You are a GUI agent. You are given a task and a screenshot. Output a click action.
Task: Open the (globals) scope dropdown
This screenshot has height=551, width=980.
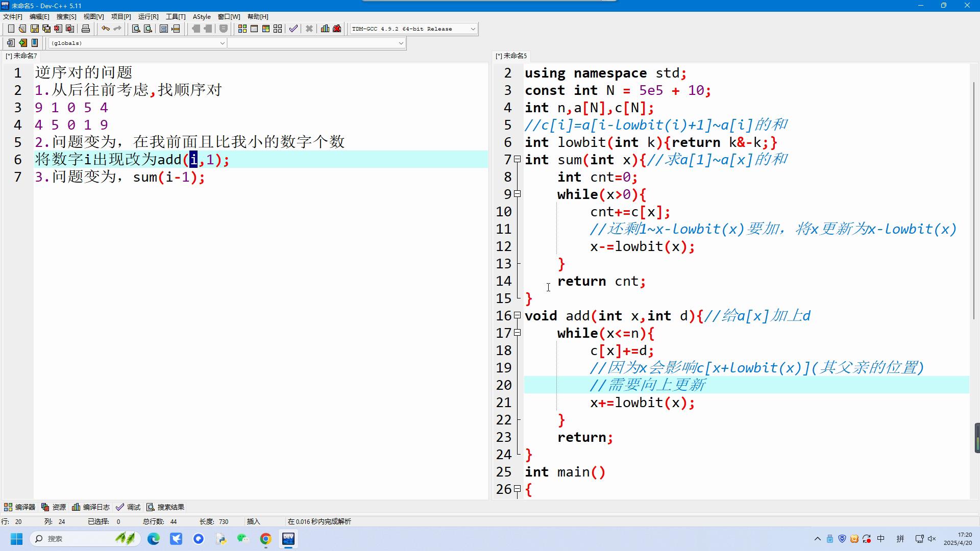click(x=222, y=43)
